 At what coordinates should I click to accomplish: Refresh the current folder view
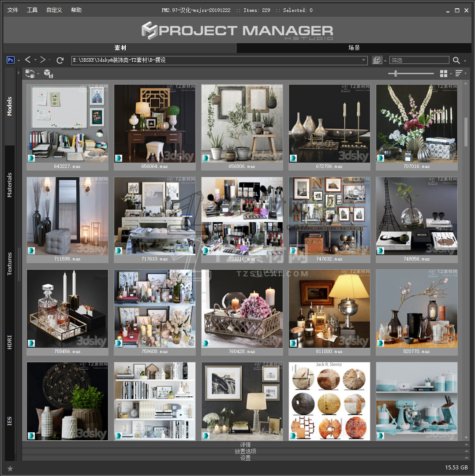[60, 60]
